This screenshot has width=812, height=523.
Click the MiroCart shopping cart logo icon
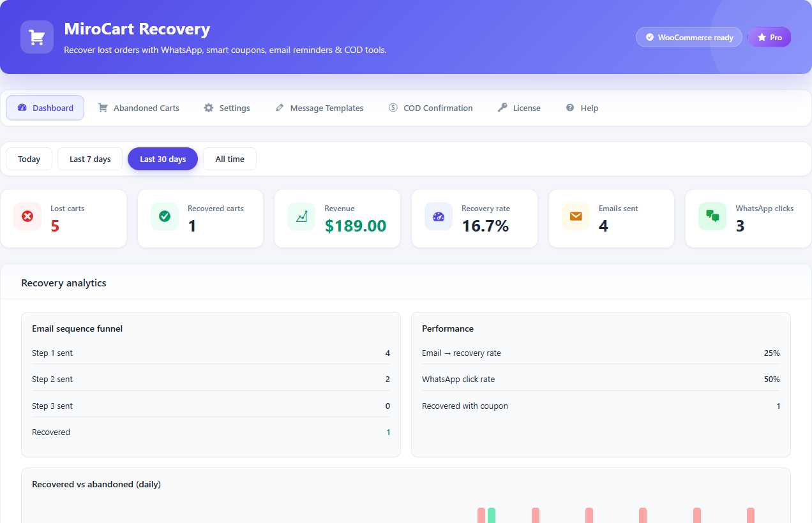(37, 37)
